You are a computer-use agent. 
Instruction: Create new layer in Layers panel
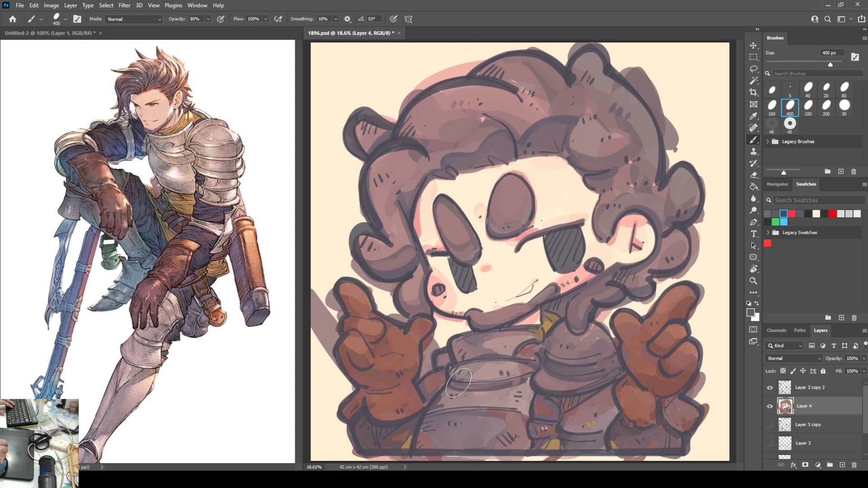tap(842, 465)
